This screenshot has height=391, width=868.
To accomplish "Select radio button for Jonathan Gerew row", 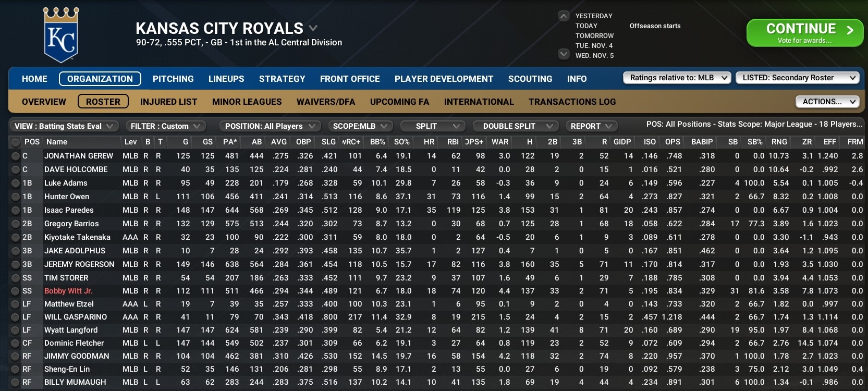I will tap(16, 156).
